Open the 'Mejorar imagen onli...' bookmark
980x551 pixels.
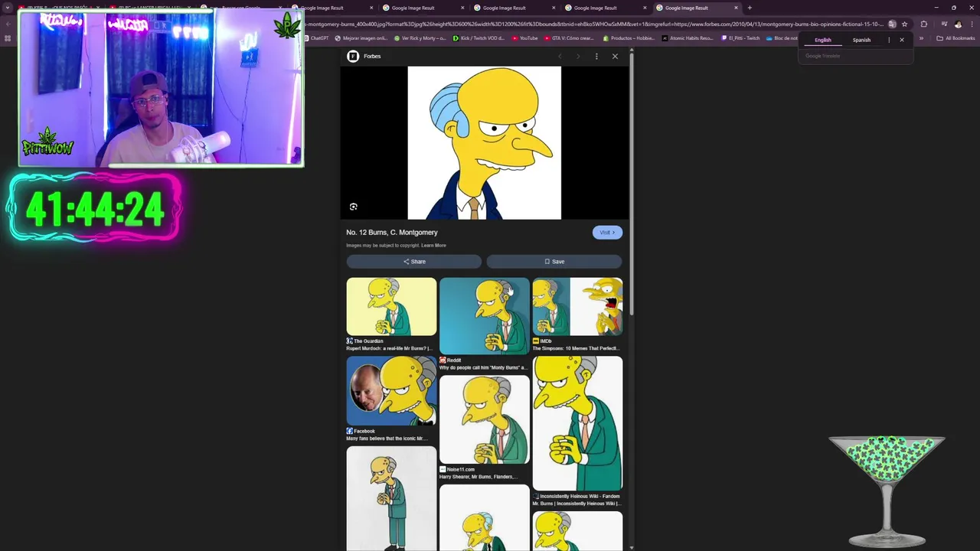(361, 38)
